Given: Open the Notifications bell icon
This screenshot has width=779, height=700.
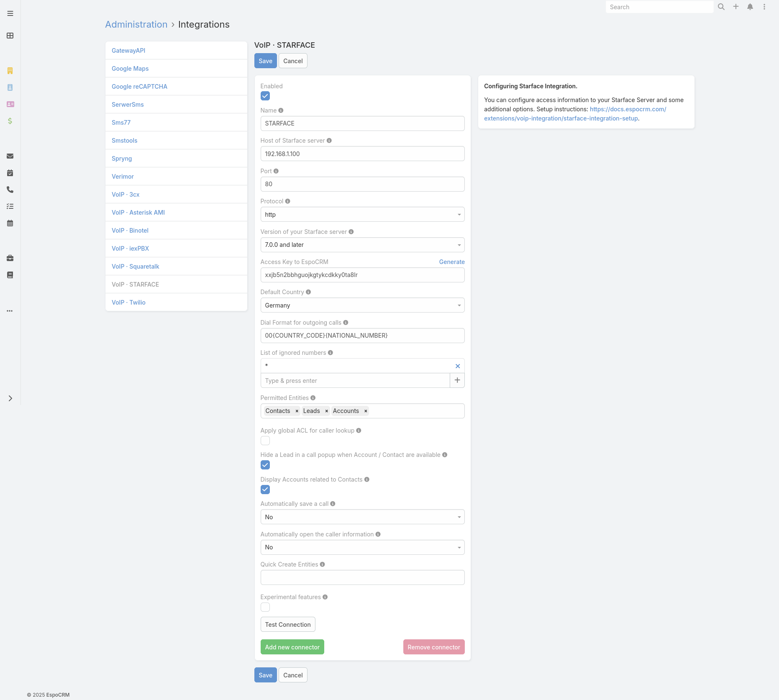Looking at the screenshot, I should click(x=749, y=7).
